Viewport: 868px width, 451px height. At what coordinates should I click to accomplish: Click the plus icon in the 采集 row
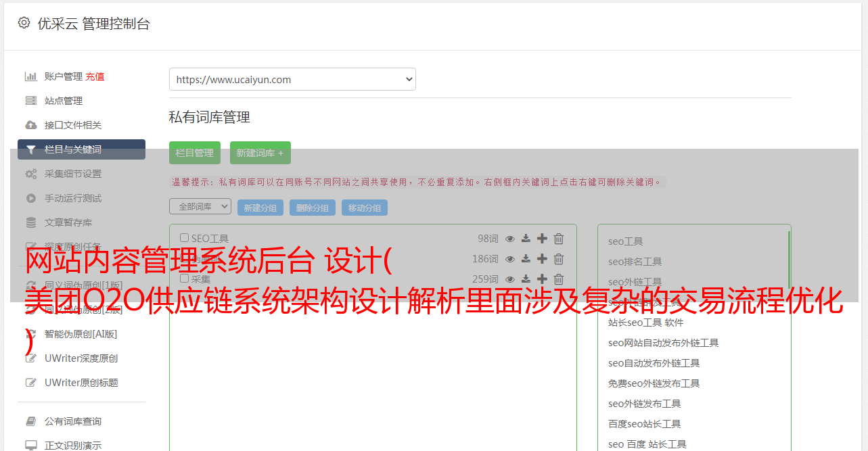(542, 279)
